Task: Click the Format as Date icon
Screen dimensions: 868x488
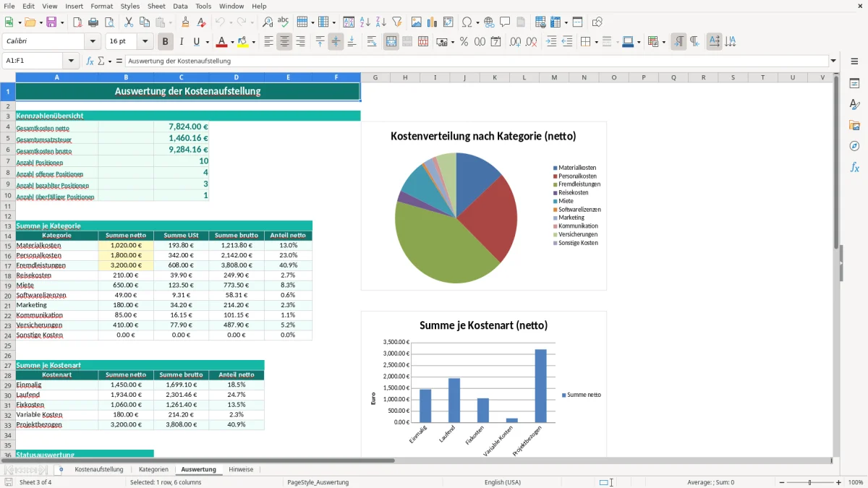Action: click(x=495, y=42)
